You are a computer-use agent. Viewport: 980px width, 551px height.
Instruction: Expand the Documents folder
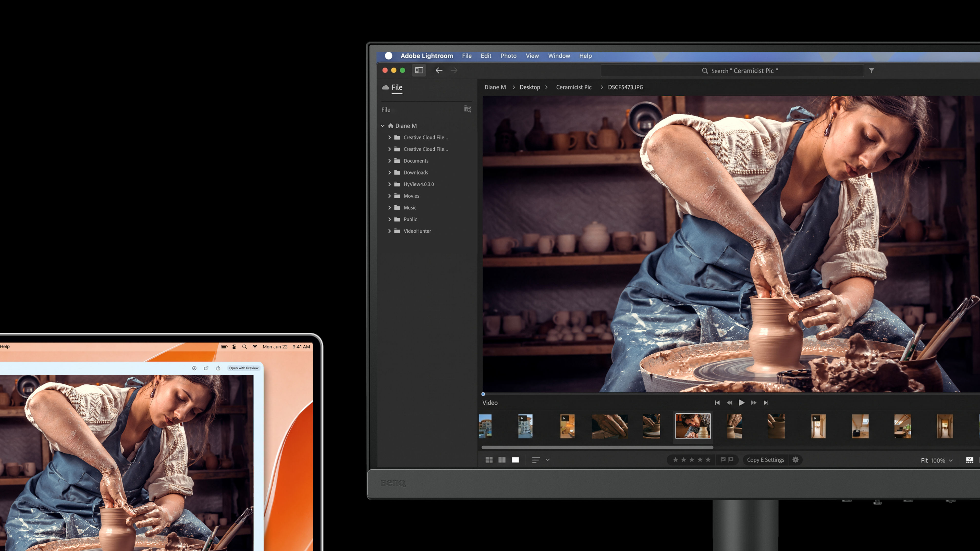[389, 161]
